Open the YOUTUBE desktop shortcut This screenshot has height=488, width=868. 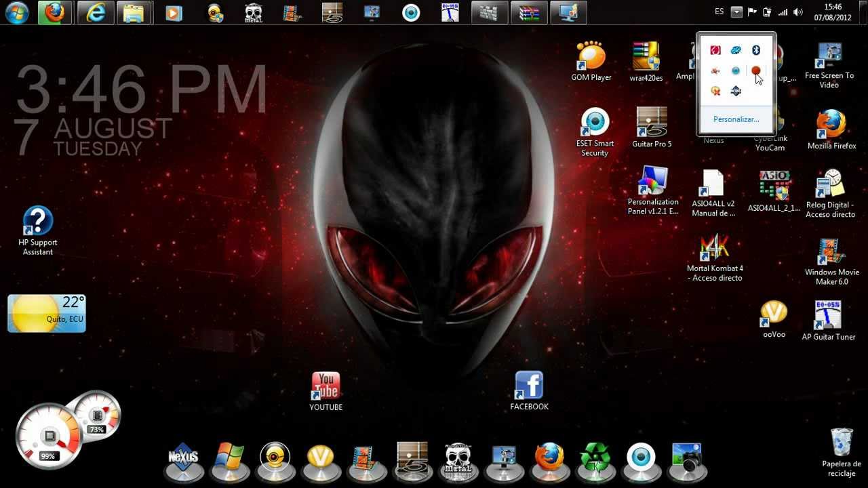coord(326,392)
